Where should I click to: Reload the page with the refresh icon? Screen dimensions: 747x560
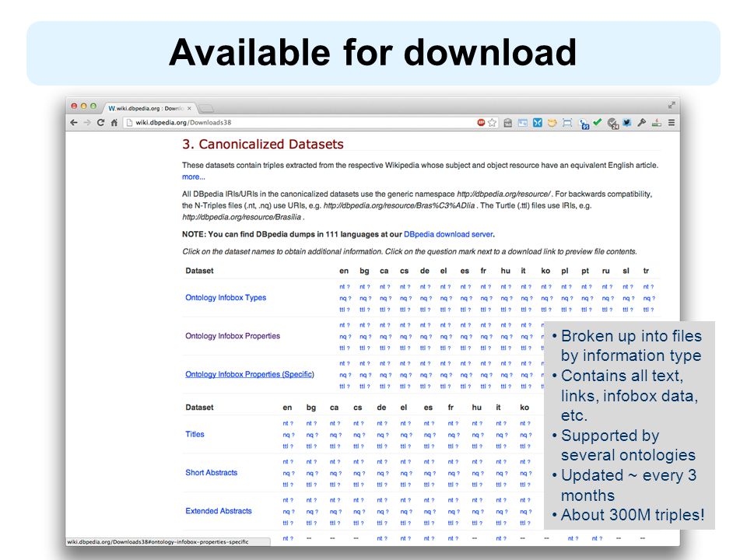100,122
